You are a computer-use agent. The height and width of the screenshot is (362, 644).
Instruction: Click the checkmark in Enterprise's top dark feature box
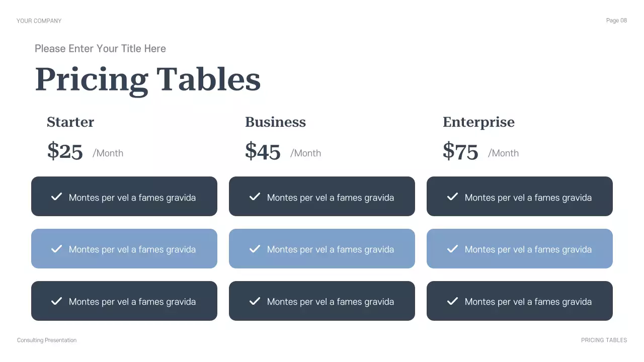tap(453, 197)
